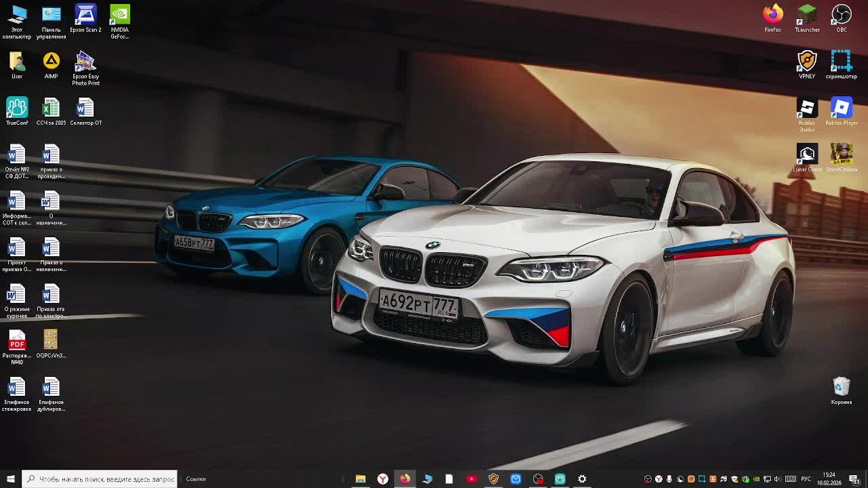Click the microphone tray icon
Screen dimensions: 868x488
[669, 479]
